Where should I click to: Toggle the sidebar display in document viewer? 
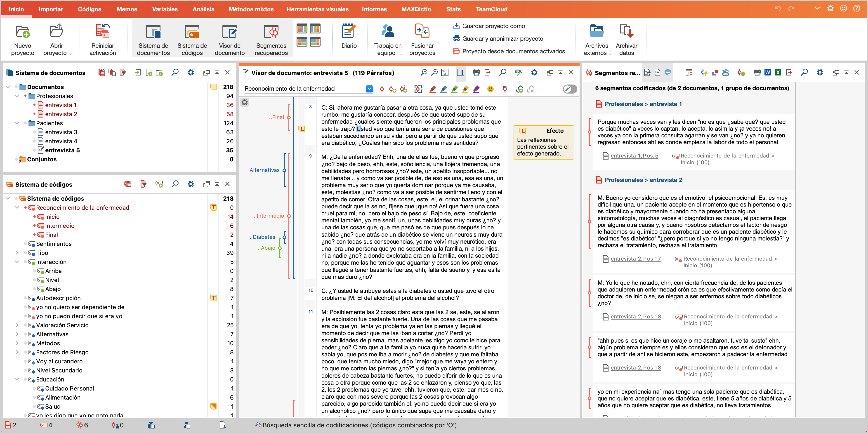pyautogui.click(x=461, y=73)
